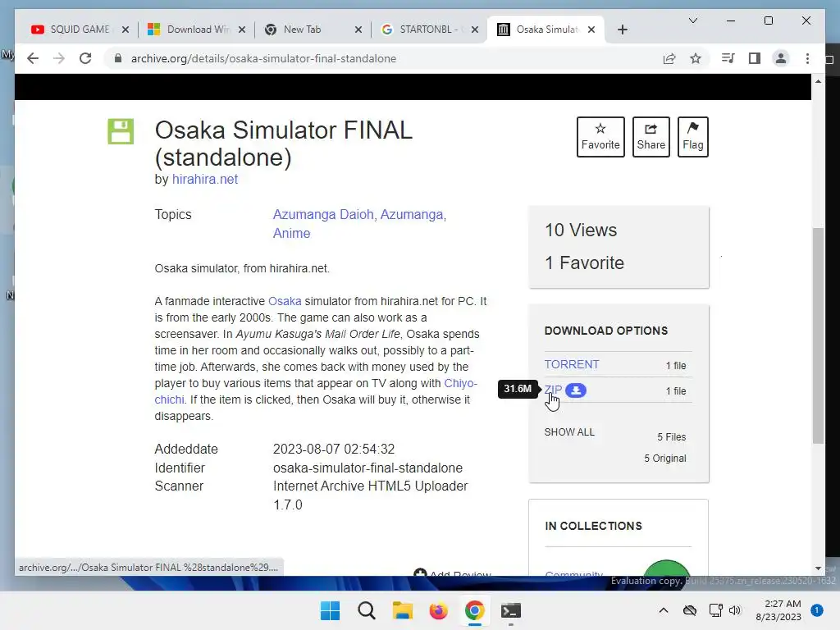The height and width of the screenshot is (630, 840).
Task: Follow the Osaka link in description
Action: [285, 301]
